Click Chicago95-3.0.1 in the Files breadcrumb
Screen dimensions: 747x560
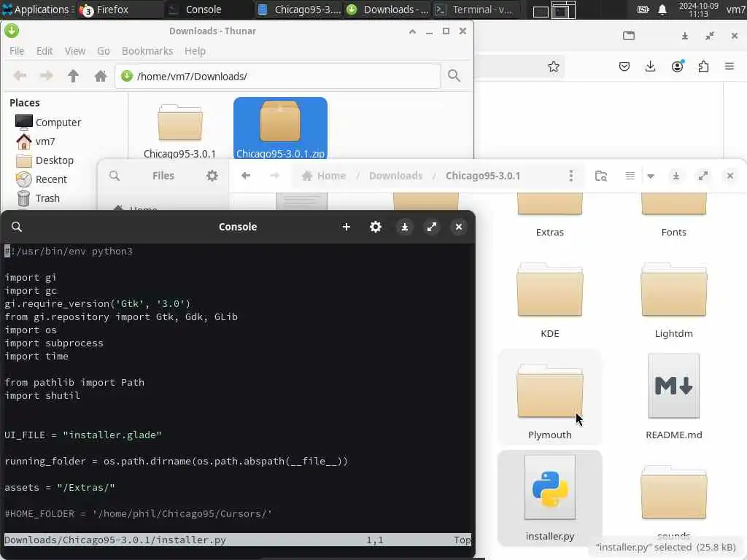483,176
